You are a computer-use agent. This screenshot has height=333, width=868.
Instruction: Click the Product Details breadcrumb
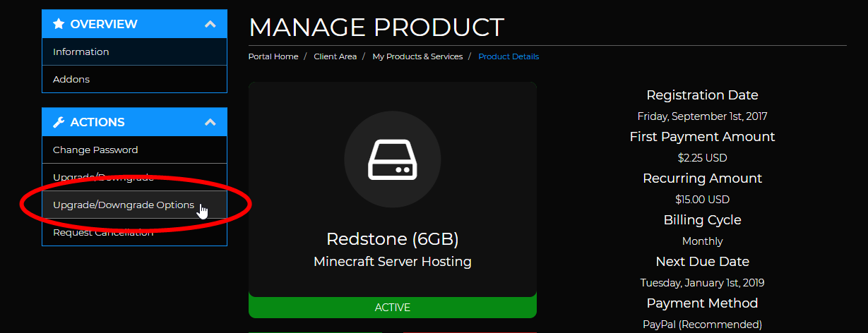pos(509,56)
